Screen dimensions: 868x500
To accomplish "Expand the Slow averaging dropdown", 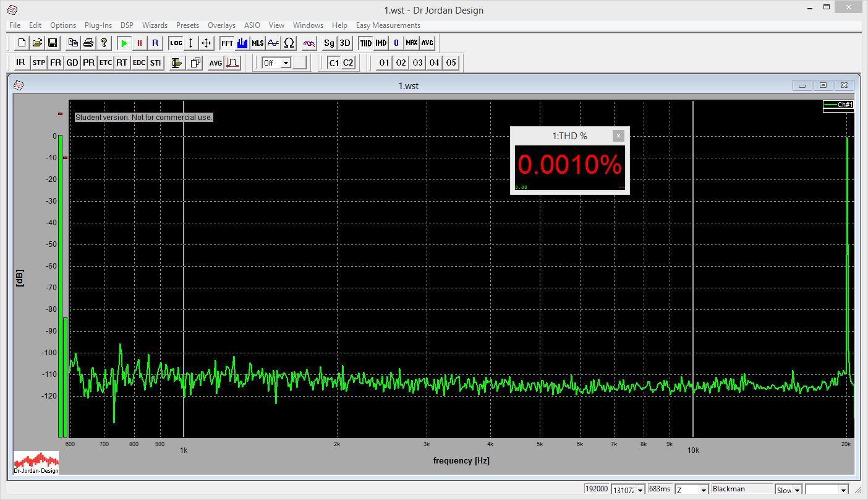I will [x=797, y=490].
